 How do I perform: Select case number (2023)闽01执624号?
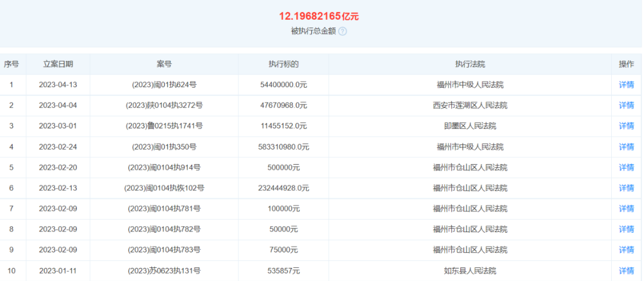(x=164, y=85)
